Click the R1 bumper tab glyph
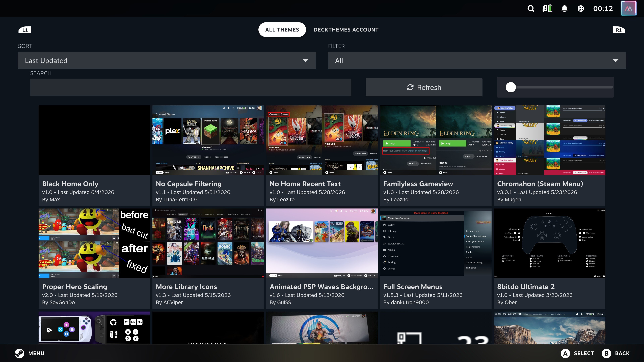Image resolution: width=644 pixels, height=362 pixels. pos(619,30)
